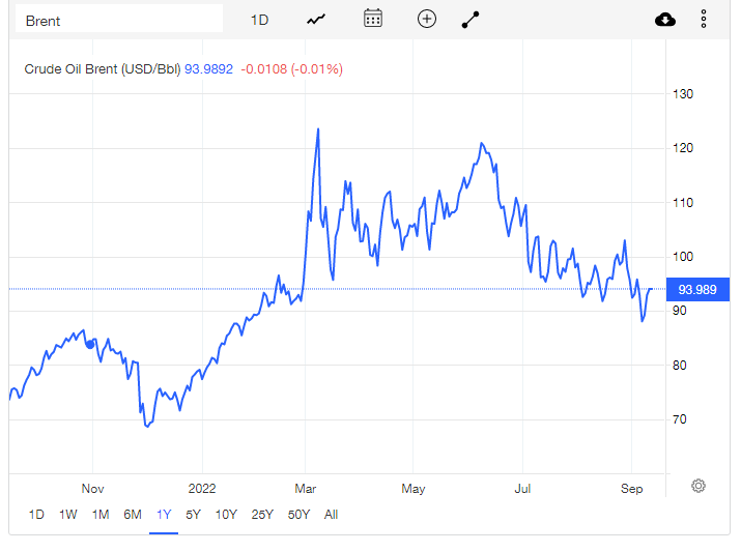Show All historical data range

(x=331, y=515)
